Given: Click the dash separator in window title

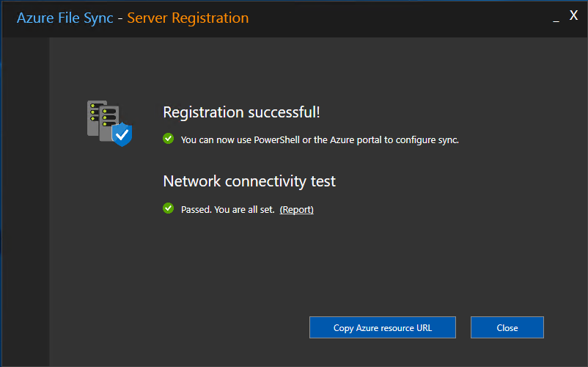Looking at the screenshot, I should [x=120, y=18].
